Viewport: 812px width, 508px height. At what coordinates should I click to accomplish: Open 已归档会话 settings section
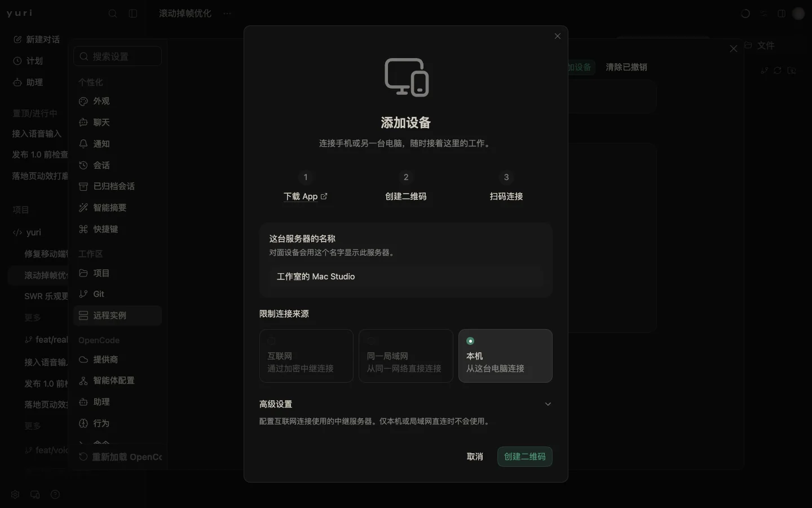(117, 186)
